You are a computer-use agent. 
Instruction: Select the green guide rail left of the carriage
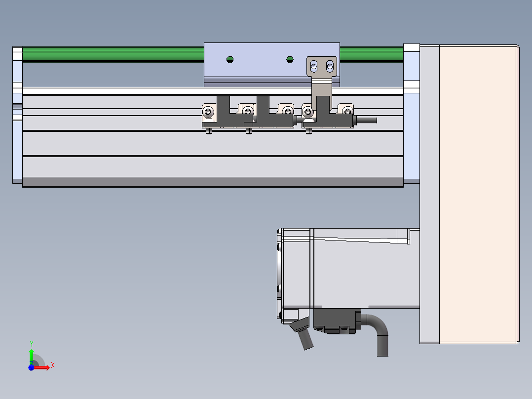[113, 55]
